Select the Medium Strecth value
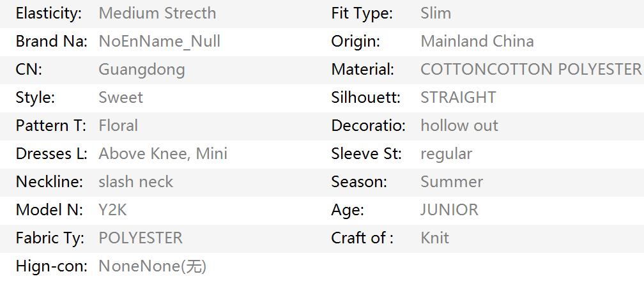The width and height of the screenshot is (644, 281). (157, 13)
